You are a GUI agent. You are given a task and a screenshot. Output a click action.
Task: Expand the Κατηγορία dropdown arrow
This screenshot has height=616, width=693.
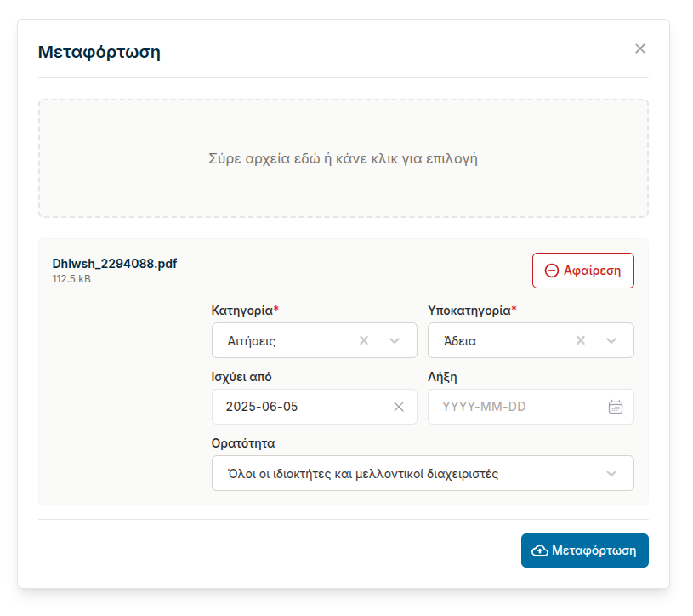pyautogui.click(x=395, y=340)
